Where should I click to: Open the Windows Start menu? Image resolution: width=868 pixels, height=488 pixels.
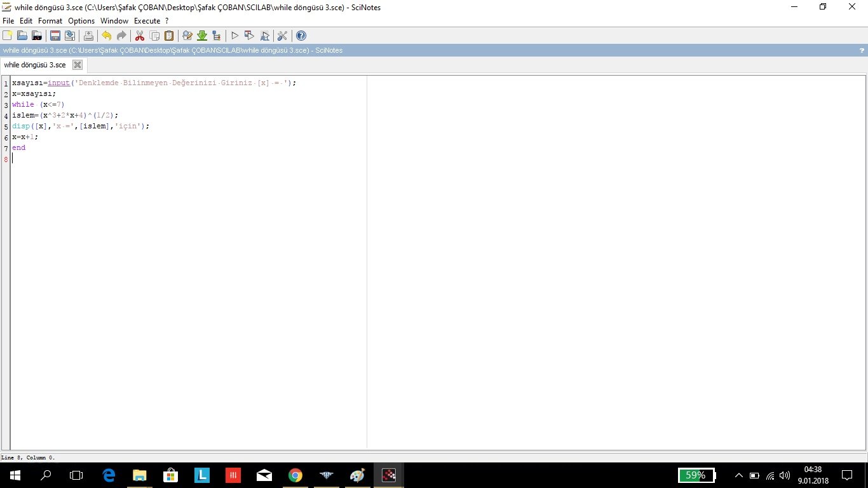(x=15, y=475)
